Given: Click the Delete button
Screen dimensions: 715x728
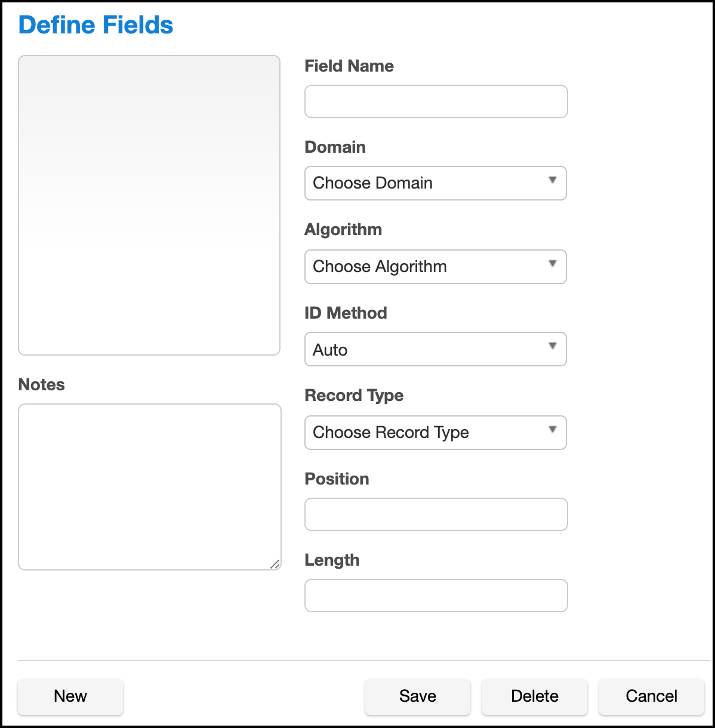Looking at the screenshot, I should 534,696.
